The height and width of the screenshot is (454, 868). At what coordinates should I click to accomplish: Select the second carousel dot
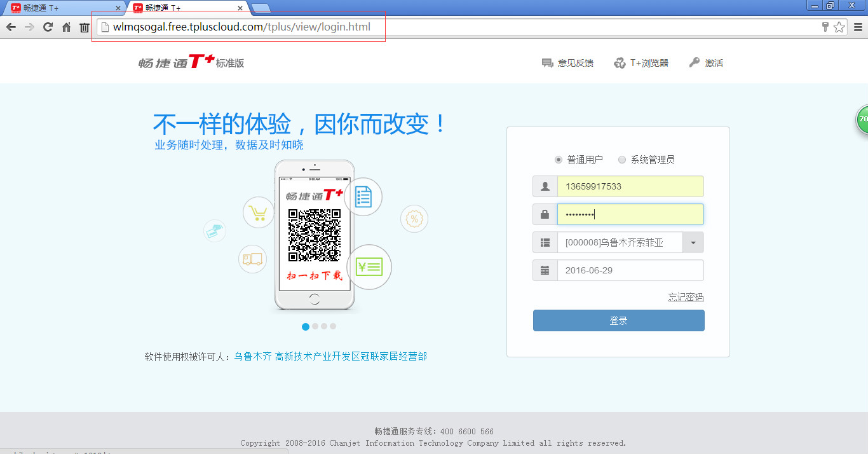315,326
